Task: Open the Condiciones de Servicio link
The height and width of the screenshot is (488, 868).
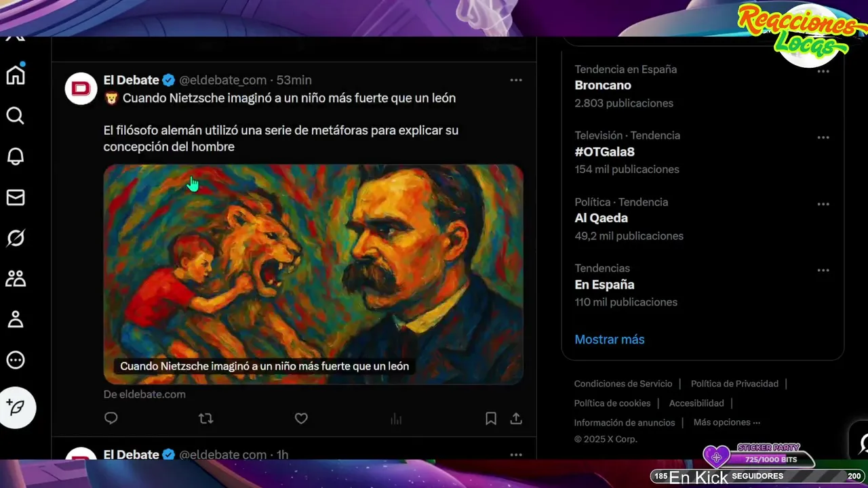Action: (623, 384)
